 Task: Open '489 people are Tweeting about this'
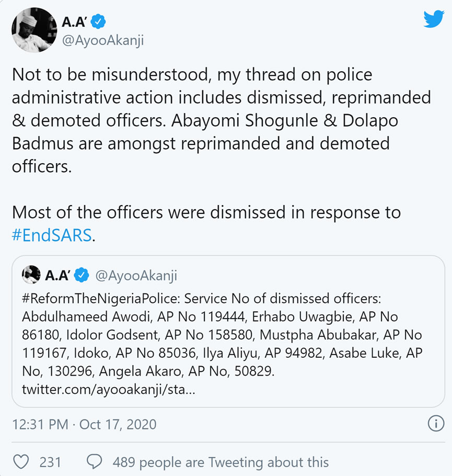[x=221, y=462]
